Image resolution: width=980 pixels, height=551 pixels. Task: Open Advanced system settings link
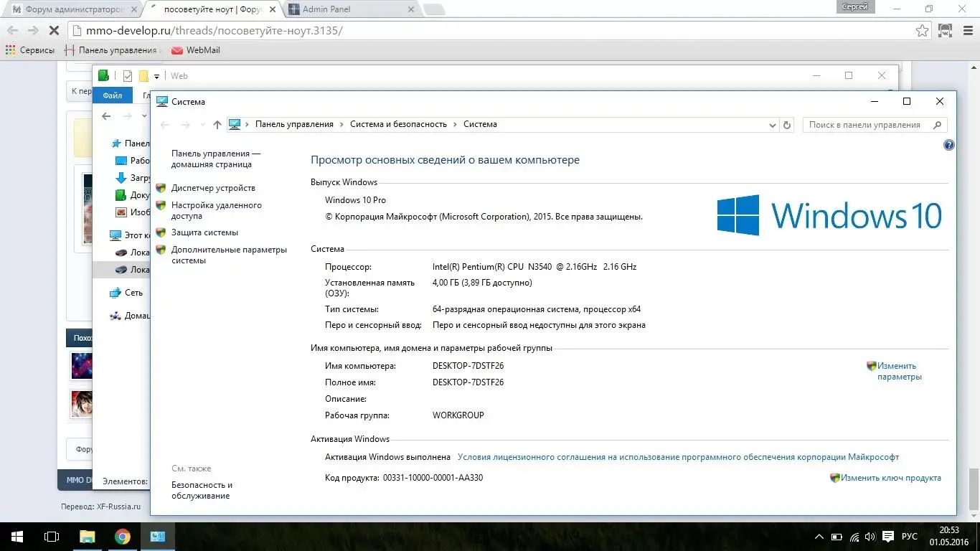pos(229,255)
